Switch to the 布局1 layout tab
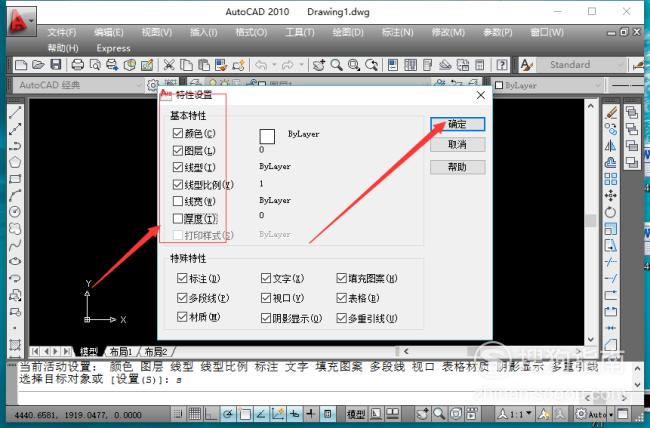This screenshot has width=650, height=428. tap(121, 352)
